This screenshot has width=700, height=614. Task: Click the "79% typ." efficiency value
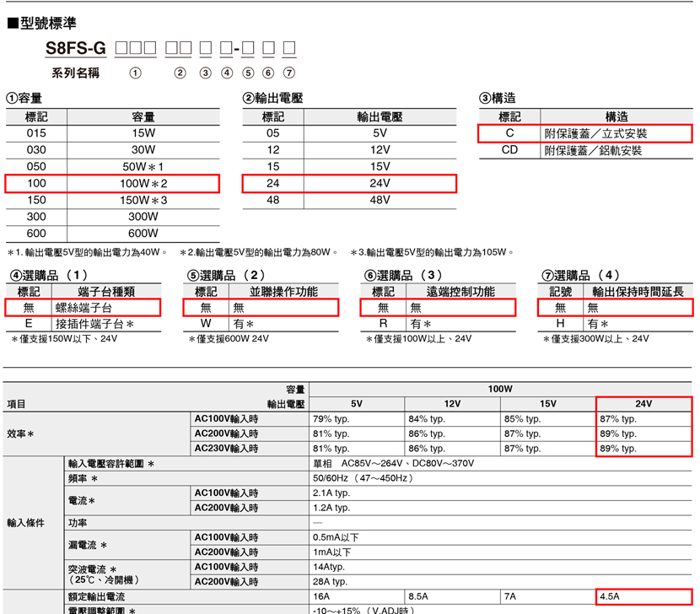(x=331, y=419)
